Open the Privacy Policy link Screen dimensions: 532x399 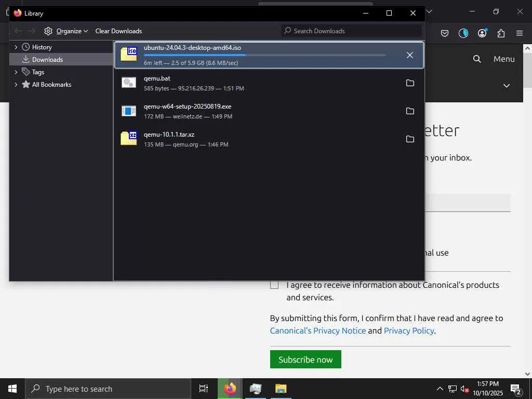pyautogui.click(x=409, y=330)
